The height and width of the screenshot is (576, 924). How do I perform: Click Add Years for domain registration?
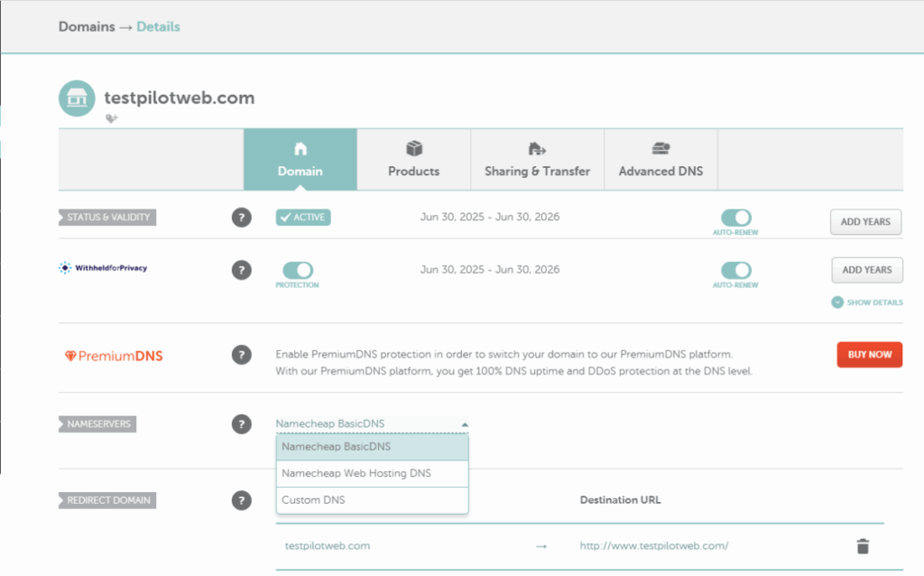(865, 222)
